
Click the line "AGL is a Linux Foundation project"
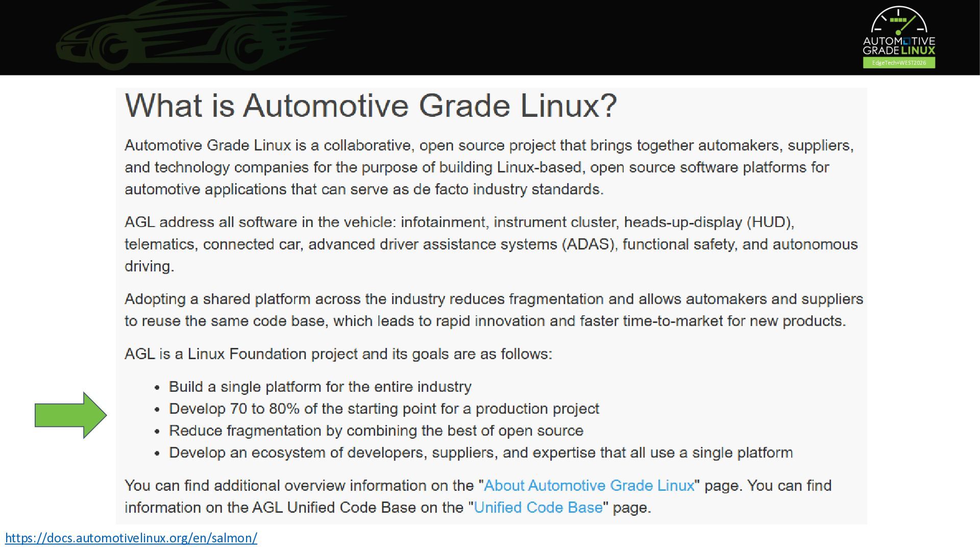click(x=338, y=354)
